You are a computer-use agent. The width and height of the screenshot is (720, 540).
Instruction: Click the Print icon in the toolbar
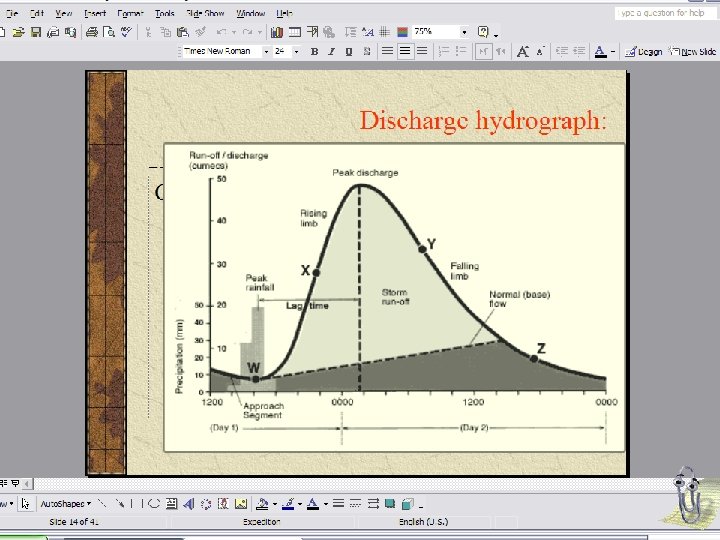[91, 32]
